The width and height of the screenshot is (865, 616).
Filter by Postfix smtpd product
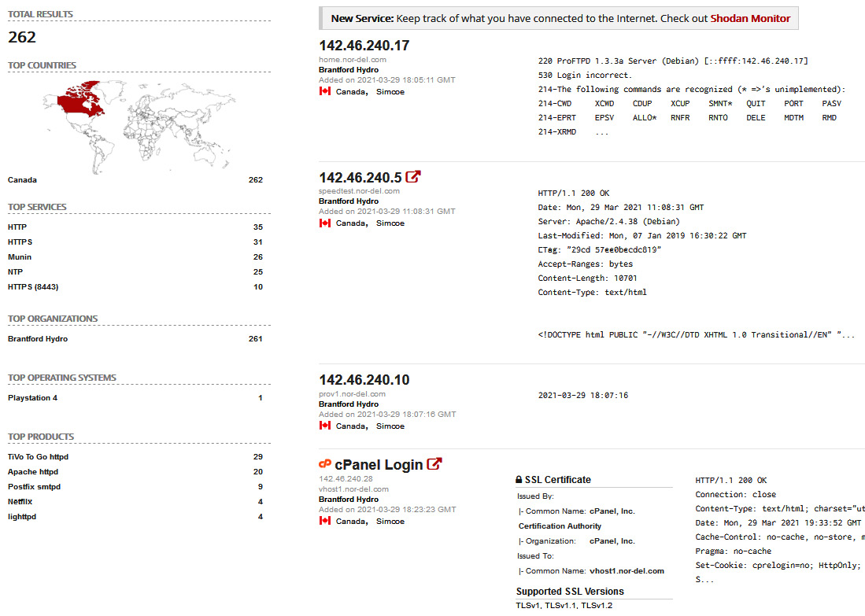(x=34, y=486)
